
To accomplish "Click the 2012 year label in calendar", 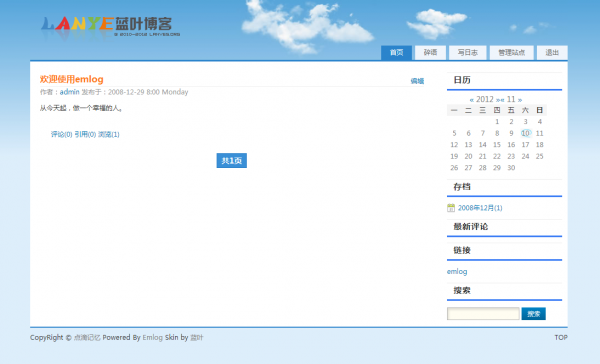I will [485, 100].
